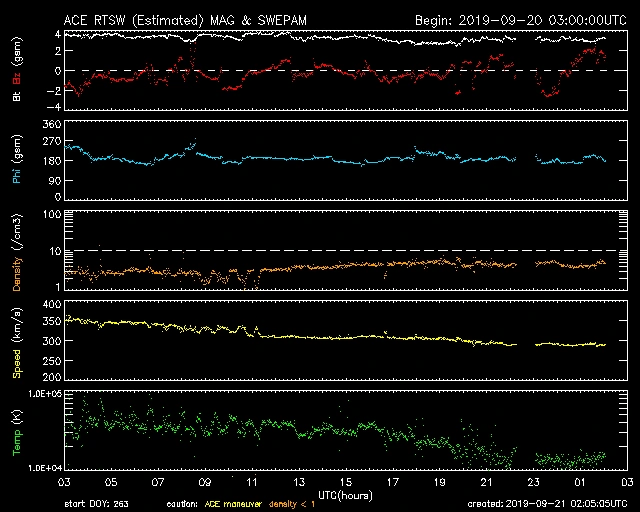Click the ACE RTSW MAG & SWEPAM title

coord(192,20)
